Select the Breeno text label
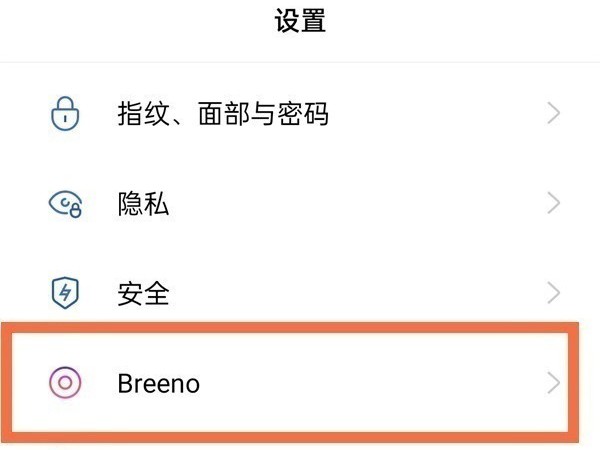Image resolution: width=600 pixels, height=450 pixels. [158, 383]
